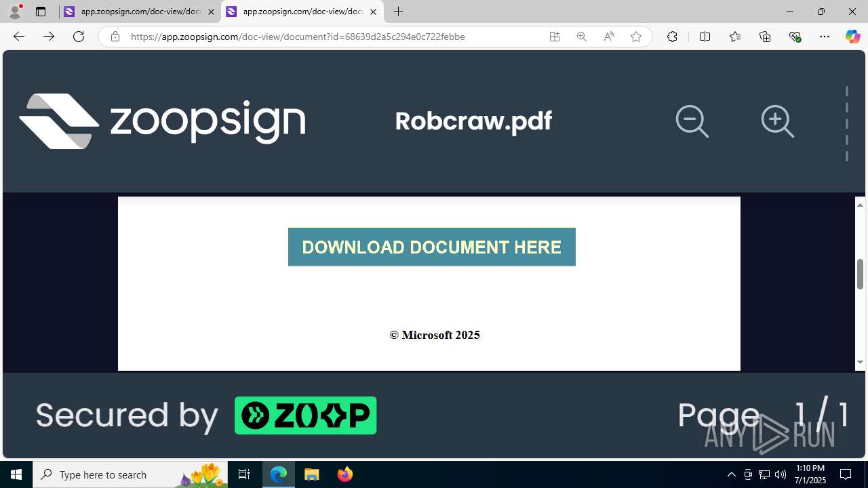
Task: Activate Read aloud in address bar
Action: 609,37
